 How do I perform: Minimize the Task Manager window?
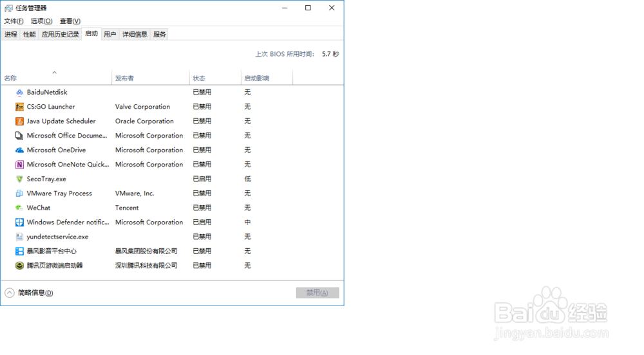(285, 8)
